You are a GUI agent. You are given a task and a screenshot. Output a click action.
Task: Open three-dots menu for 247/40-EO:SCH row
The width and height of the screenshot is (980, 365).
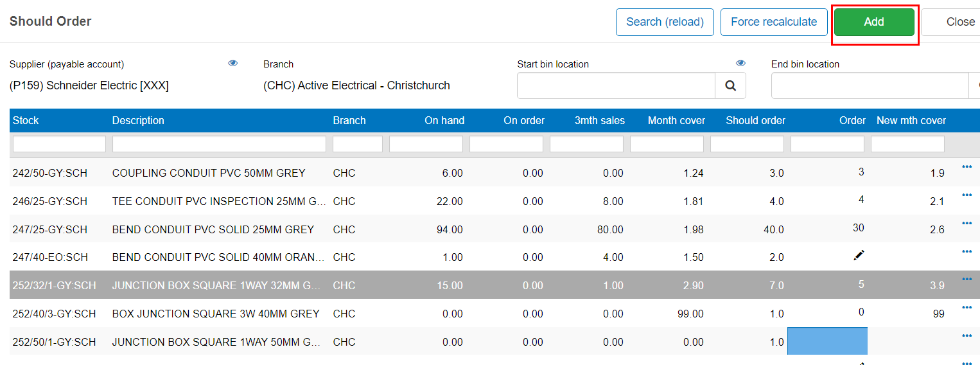[967, 252]
